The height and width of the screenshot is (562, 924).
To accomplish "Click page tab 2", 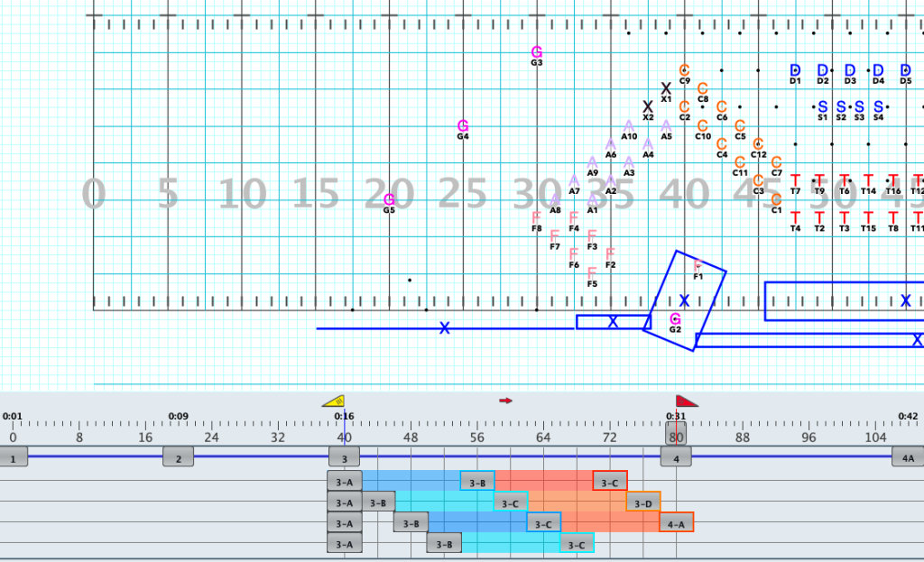I will tap(177, 457).
